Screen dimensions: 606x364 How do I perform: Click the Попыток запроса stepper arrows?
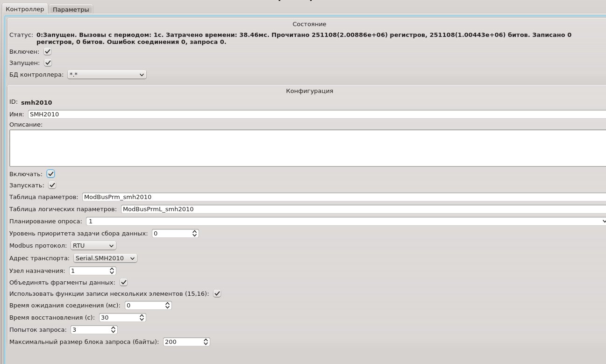point(113,330)
